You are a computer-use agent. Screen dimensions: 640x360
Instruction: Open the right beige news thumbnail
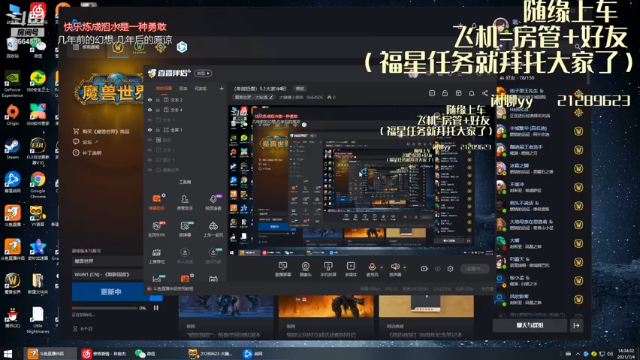click(426, 306)
